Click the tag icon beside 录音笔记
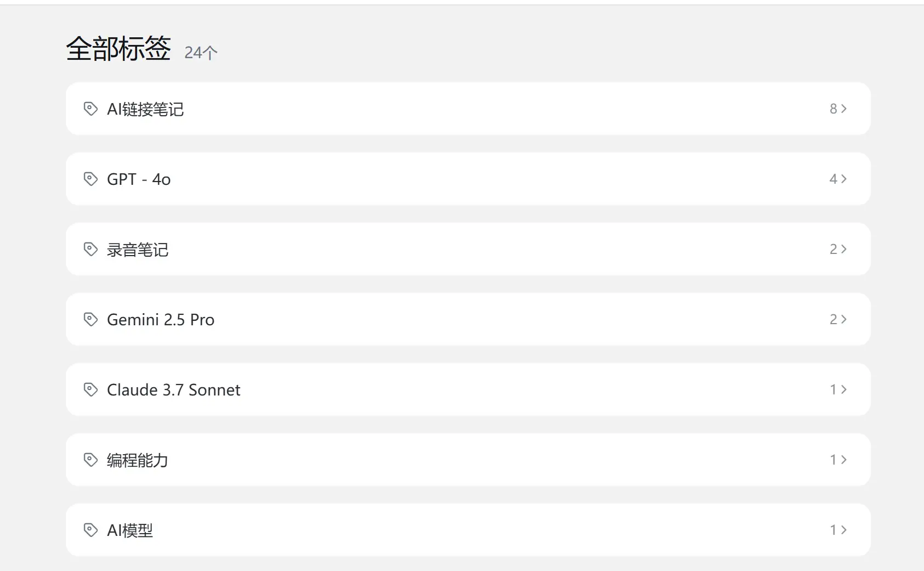 pos(90,249)
